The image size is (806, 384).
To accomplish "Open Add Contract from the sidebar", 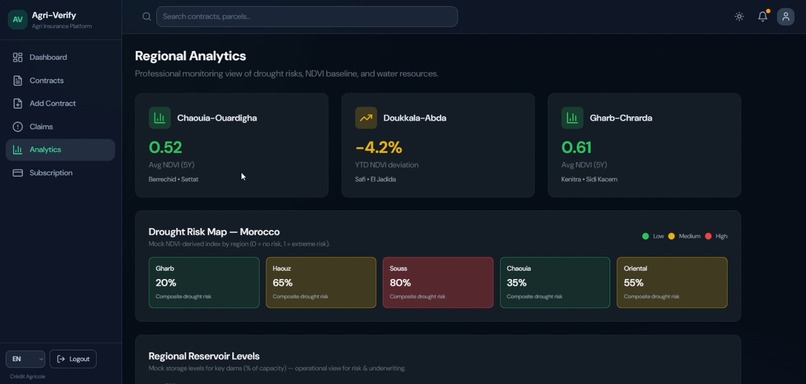I will pyautogui.click(x=60, y=103).
